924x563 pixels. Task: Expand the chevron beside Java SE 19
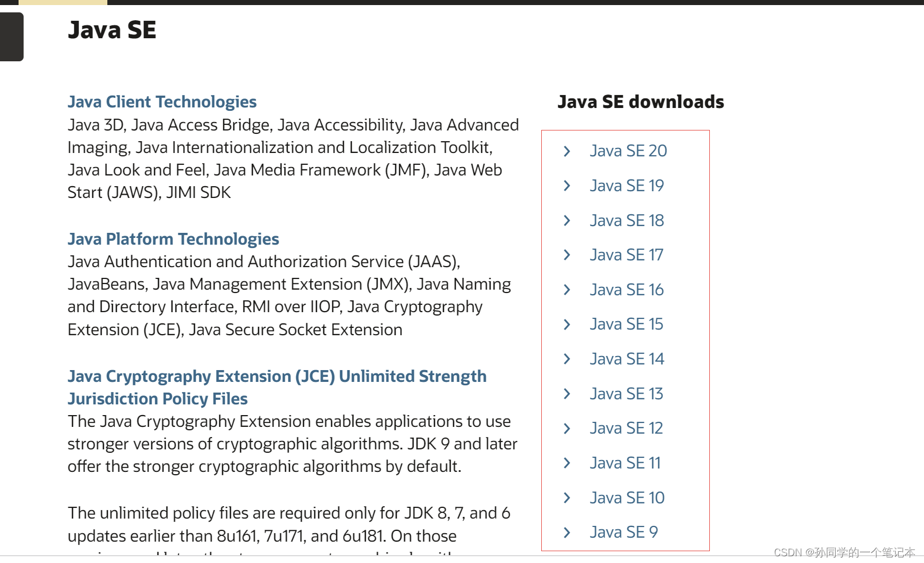[567, 186]
